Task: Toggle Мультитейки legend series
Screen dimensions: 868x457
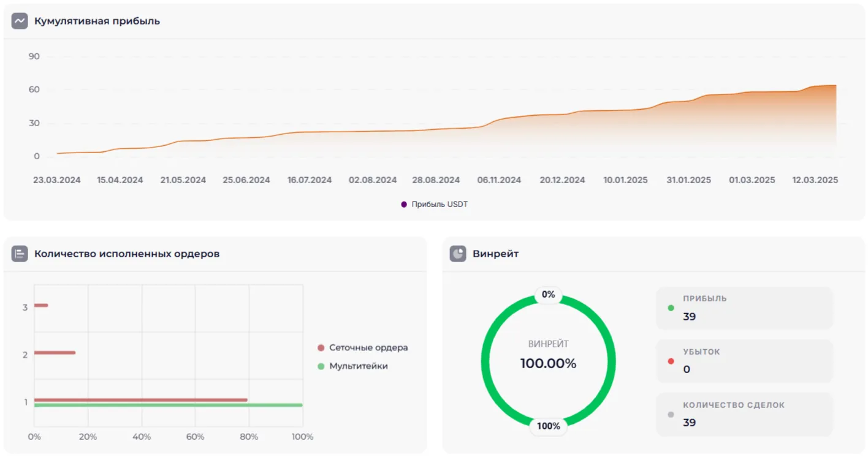Action: click(321, 366)
